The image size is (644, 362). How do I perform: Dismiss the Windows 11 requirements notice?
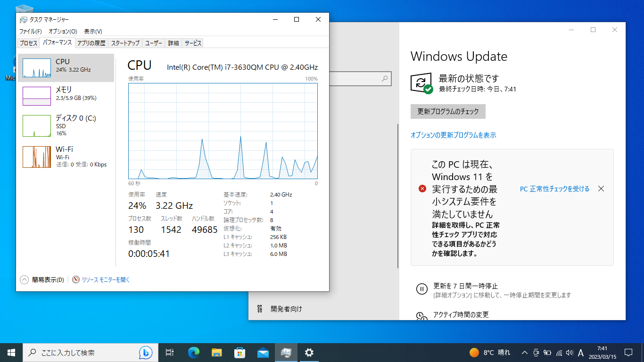[601, 189]
